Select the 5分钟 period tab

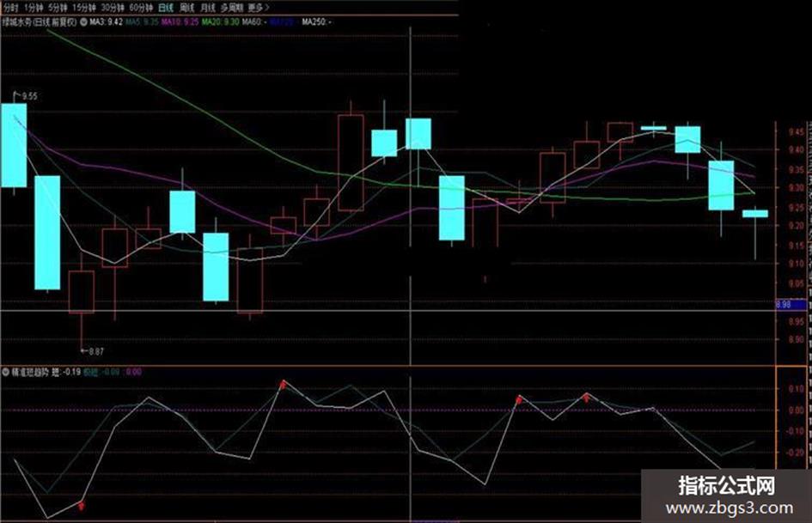pos(58,8)
